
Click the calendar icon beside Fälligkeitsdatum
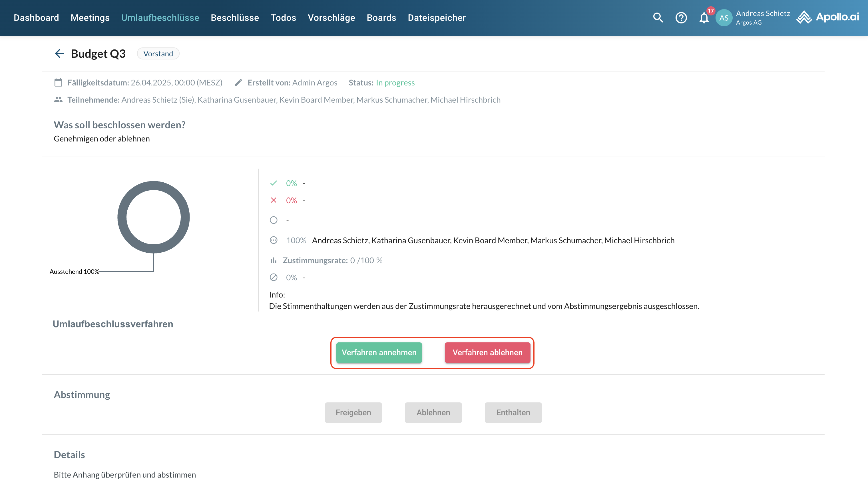click(58, 83)
